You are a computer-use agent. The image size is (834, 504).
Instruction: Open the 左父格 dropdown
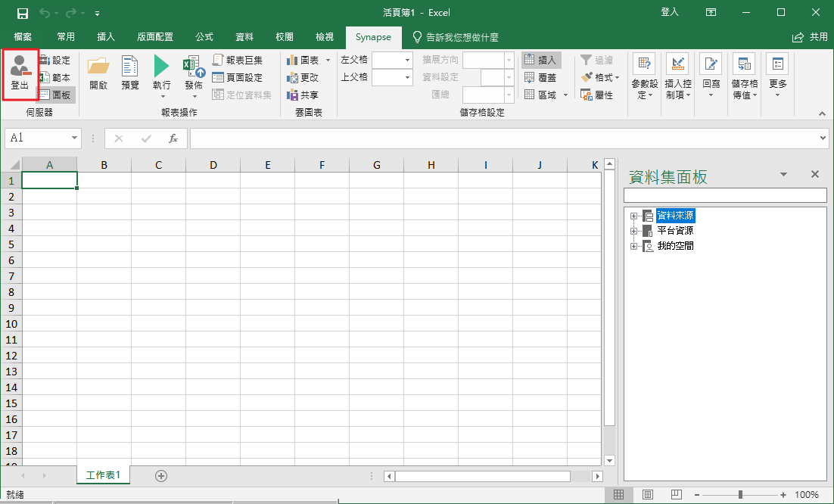point(407,60)
